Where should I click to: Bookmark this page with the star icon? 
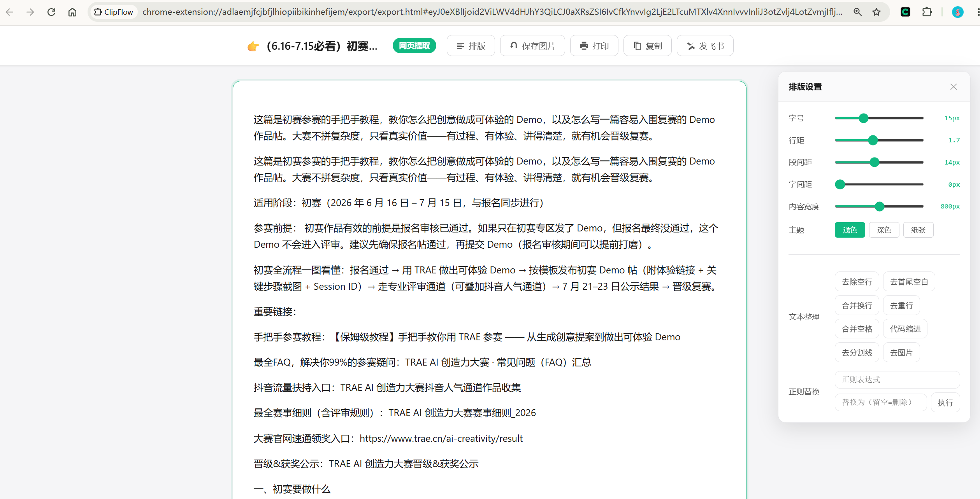pyautogui.click(x=876, y=12)
